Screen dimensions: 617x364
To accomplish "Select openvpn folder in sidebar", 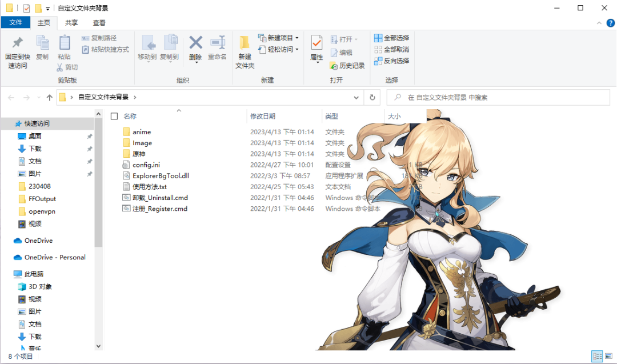I will pyautogui.click(x=42, y=211).
